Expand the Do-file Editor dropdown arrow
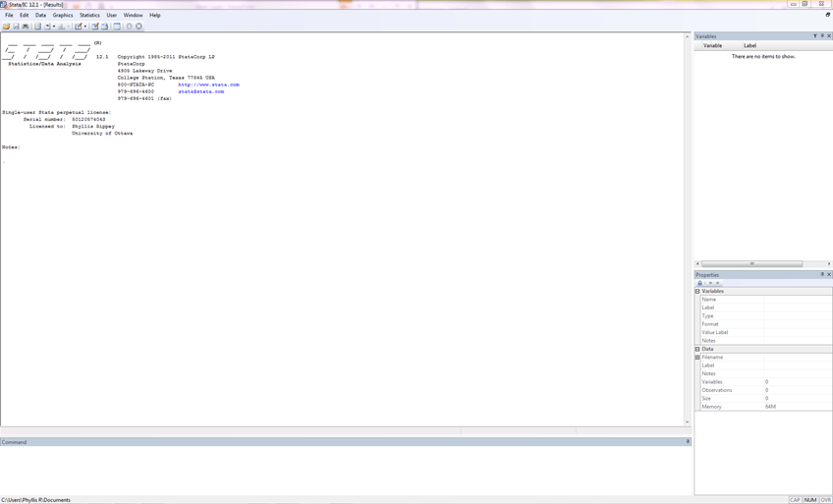The image size is (833, 504). [85, 26]
